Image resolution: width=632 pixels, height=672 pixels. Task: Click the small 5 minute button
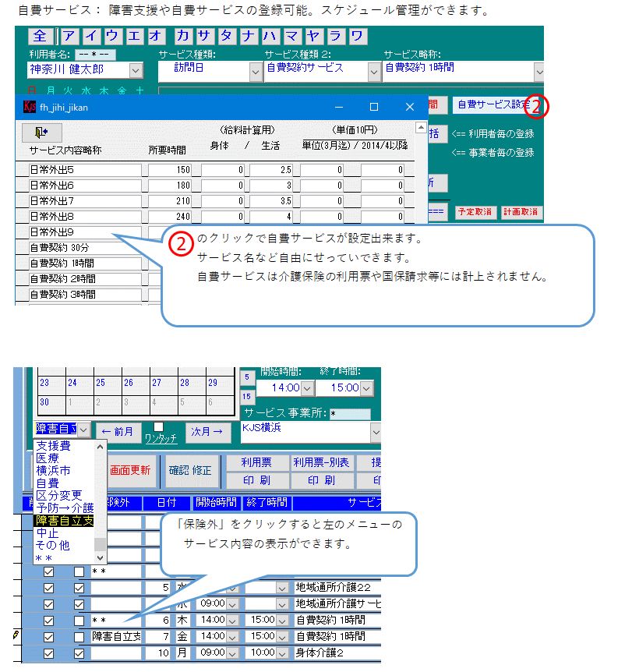click(x=246, y=377)
